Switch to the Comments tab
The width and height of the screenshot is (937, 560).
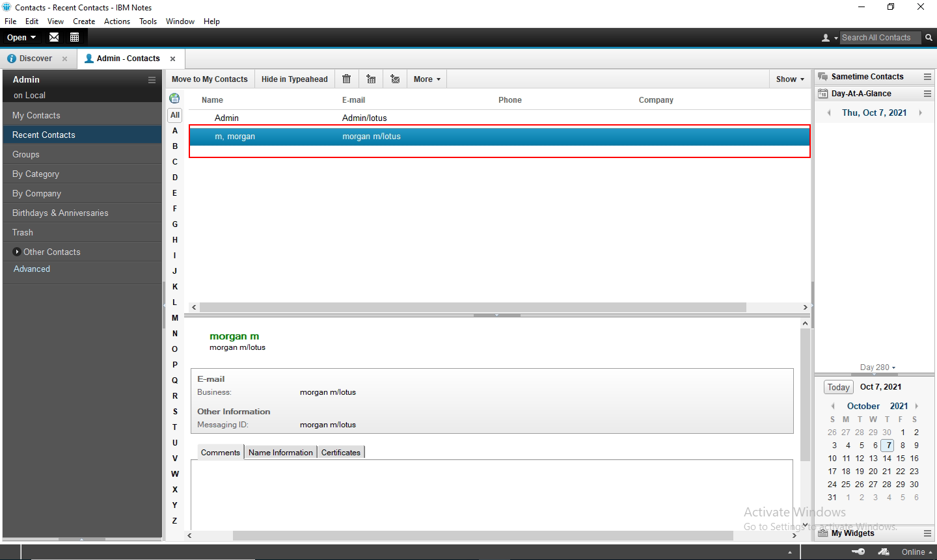pos(221,452)
